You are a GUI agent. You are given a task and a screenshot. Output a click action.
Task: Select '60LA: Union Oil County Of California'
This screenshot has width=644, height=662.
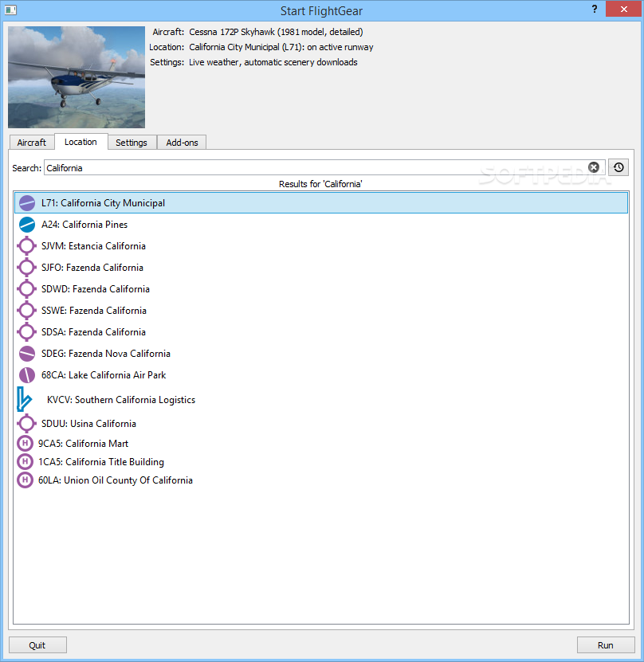[x=321, y=480]
